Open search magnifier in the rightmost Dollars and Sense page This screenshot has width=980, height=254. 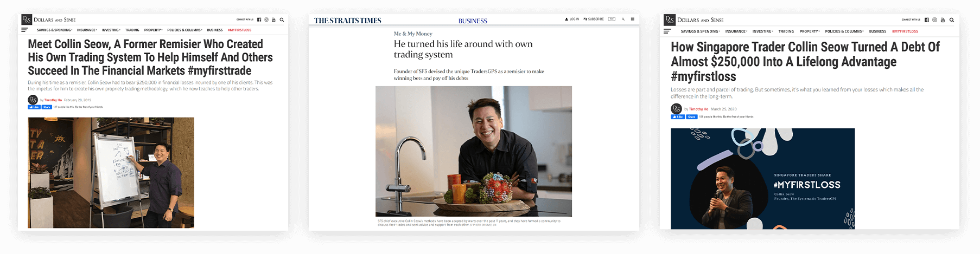click(x=952, y=19)
